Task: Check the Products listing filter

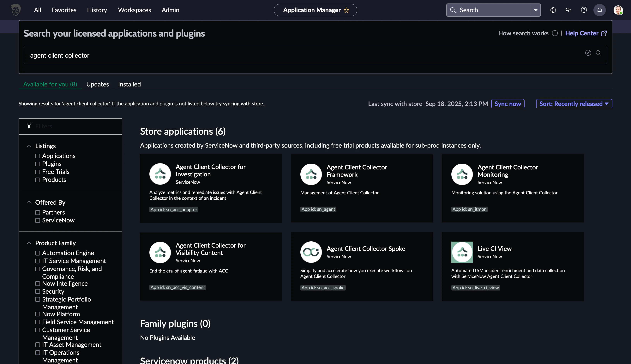Action: pyautogui.click(x=38, y=180)
